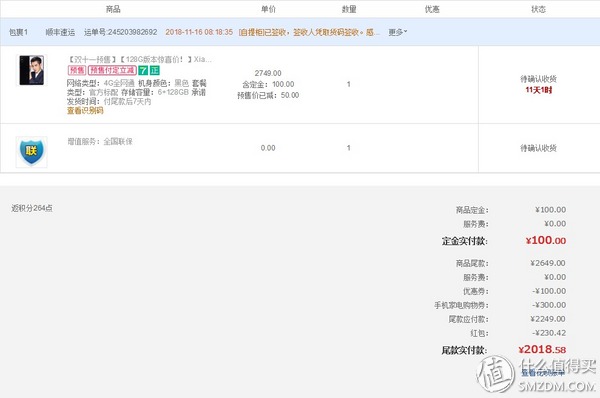The width and height of the screenshot is (600, 398).
Task: Click the green 正 genuine badge
Action: (x=154, y=70)
